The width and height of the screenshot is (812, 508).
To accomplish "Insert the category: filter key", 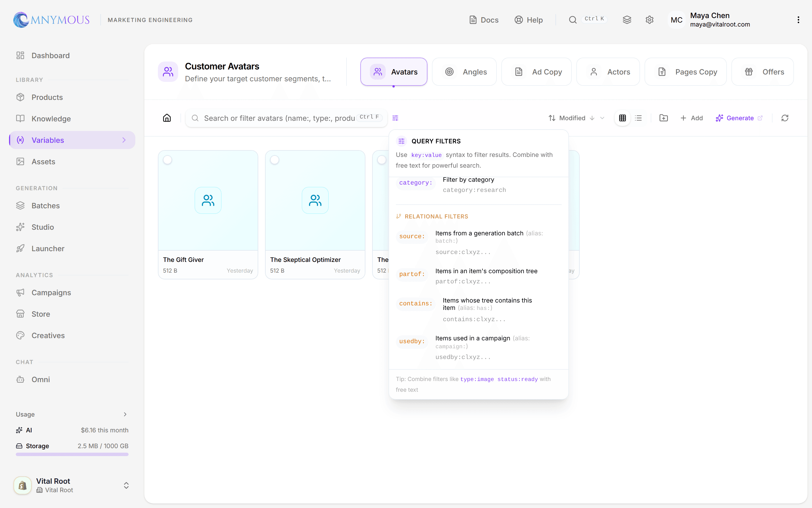I will (416, 183).
